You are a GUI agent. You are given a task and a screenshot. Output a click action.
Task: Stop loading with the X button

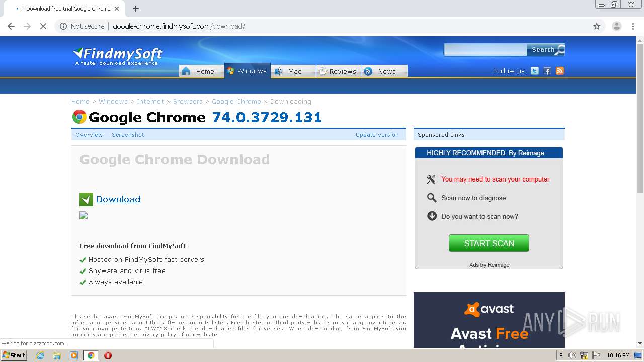click(43, 26)
